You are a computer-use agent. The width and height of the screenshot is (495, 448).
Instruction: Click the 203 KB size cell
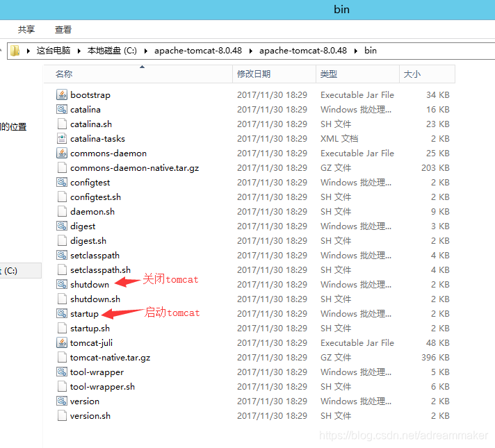coord(435,167)
